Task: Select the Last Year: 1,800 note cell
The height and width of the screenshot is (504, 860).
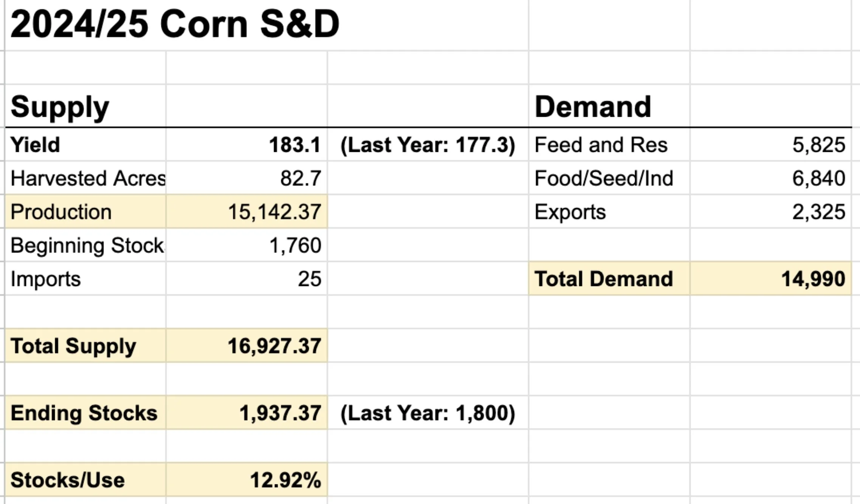Action: pos(428,413)
